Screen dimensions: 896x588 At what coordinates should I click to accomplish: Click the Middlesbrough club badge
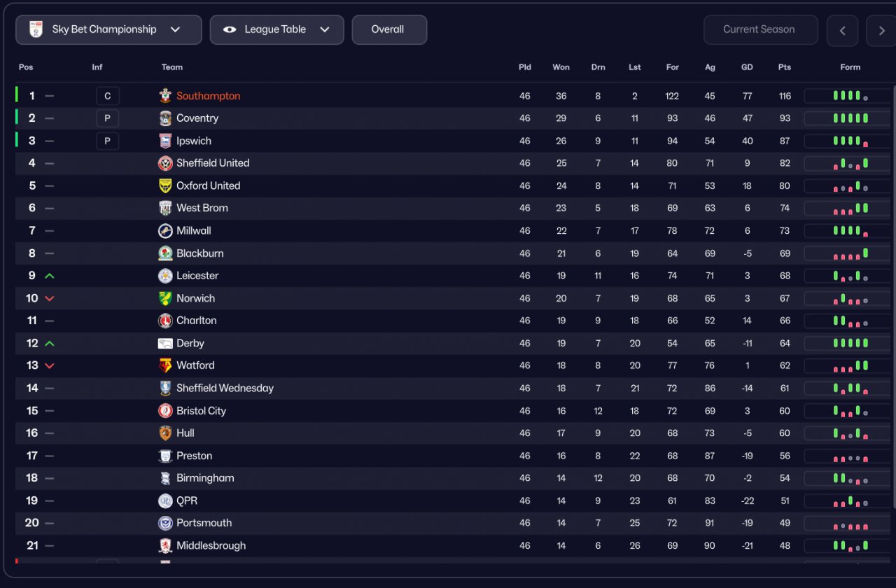(x=165, y=546)
